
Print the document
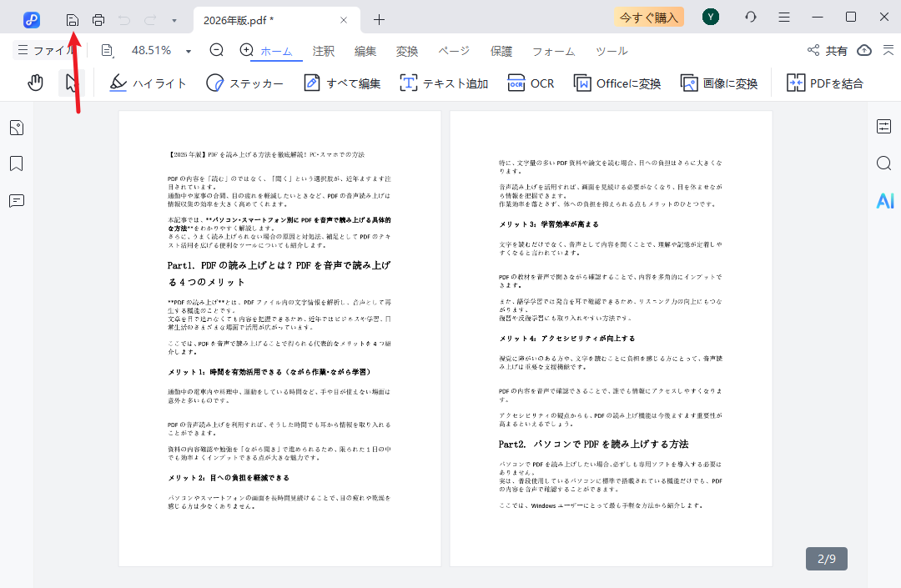pos(98,18)
